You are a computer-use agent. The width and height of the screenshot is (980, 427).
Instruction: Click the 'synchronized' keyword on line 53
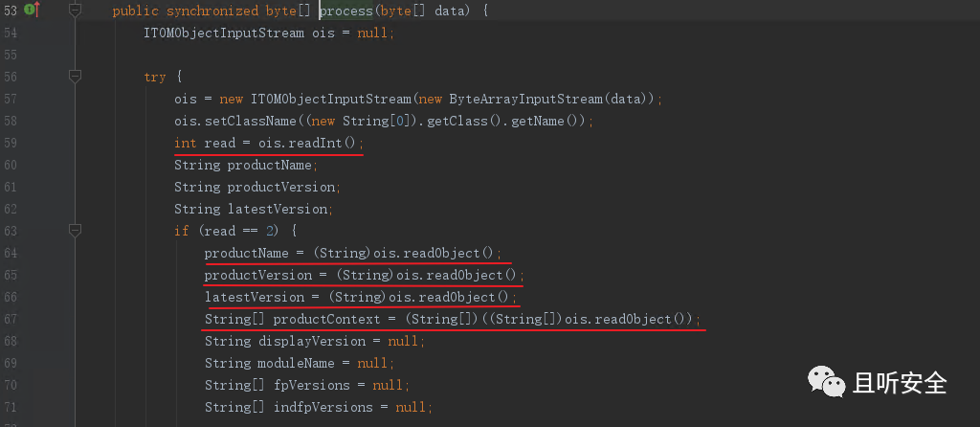[x=212, y=11]
